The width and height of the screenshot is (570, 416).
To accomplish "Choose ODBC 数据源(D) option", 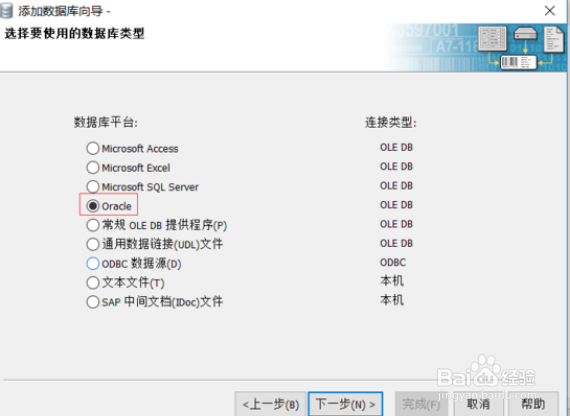I will click(x=93, y=263).
